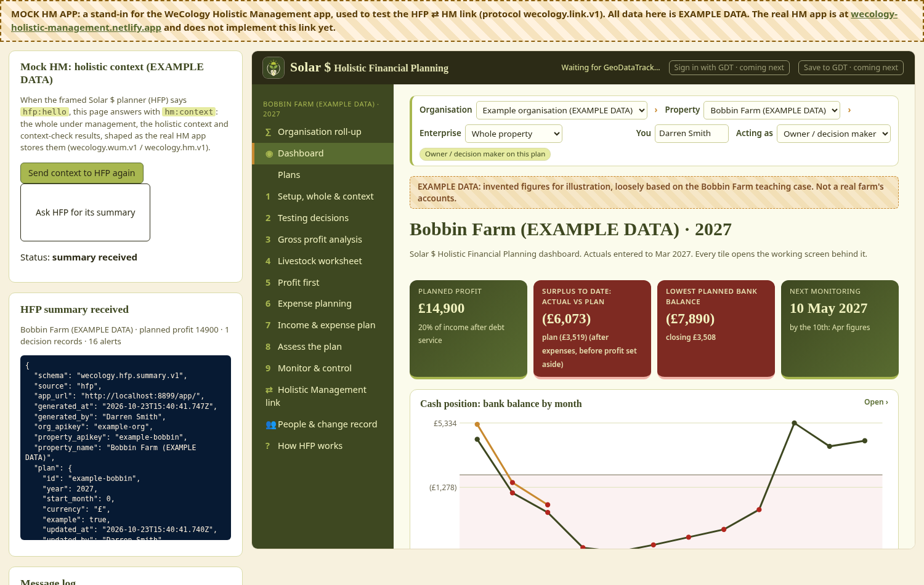Image resolution: width=924 pixels, height=585 pixels.
Task: Open step 9 Monitor & control
Action: point(323,368)
